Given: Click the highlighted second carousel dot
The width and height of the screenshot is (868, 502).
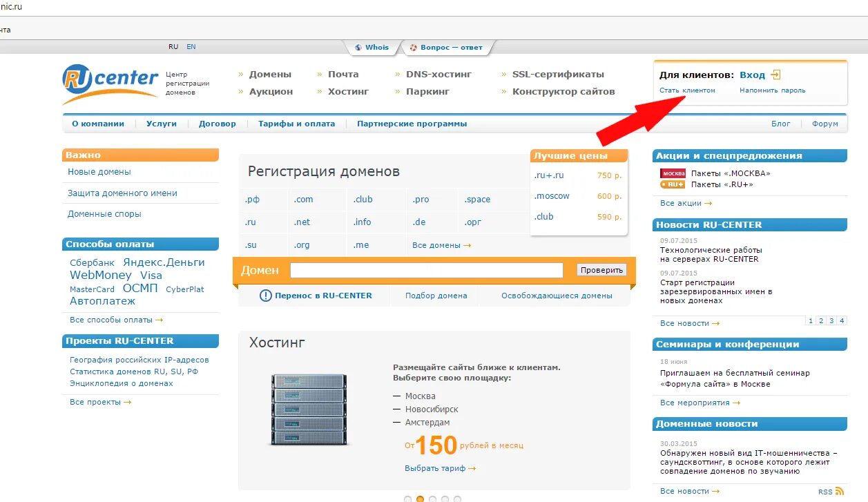Looking at the screenshot, I should [420, 499].
